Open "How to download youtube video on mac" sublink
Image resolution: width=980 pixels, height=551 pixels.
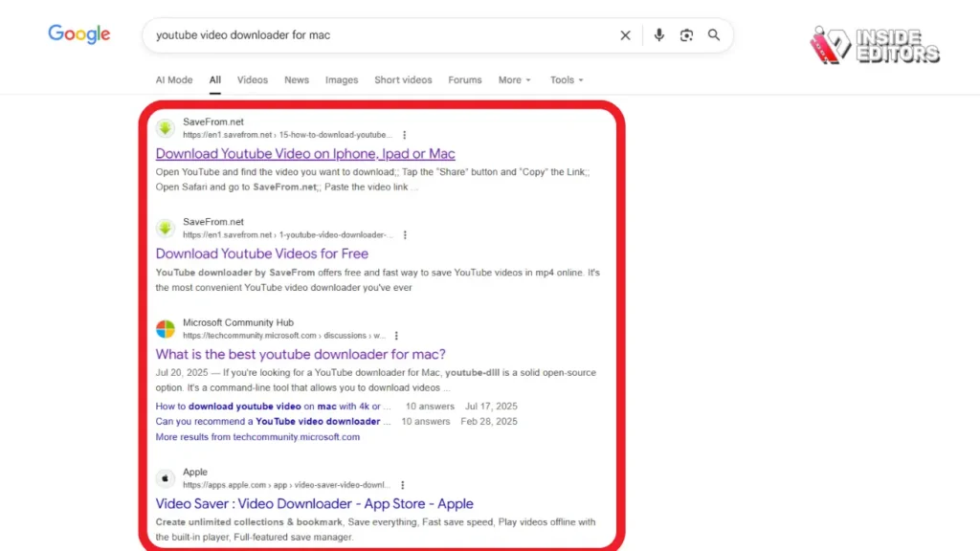point(273,406)
